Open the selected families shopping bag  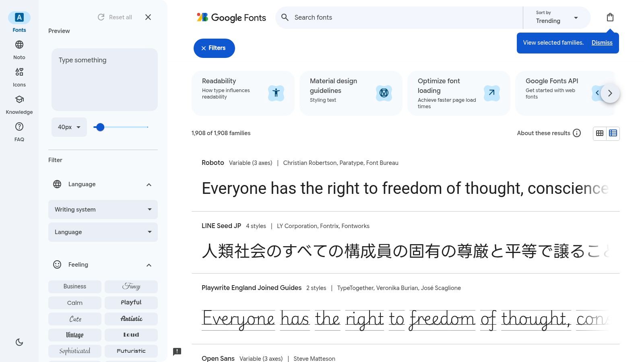(x=610, y=17)
